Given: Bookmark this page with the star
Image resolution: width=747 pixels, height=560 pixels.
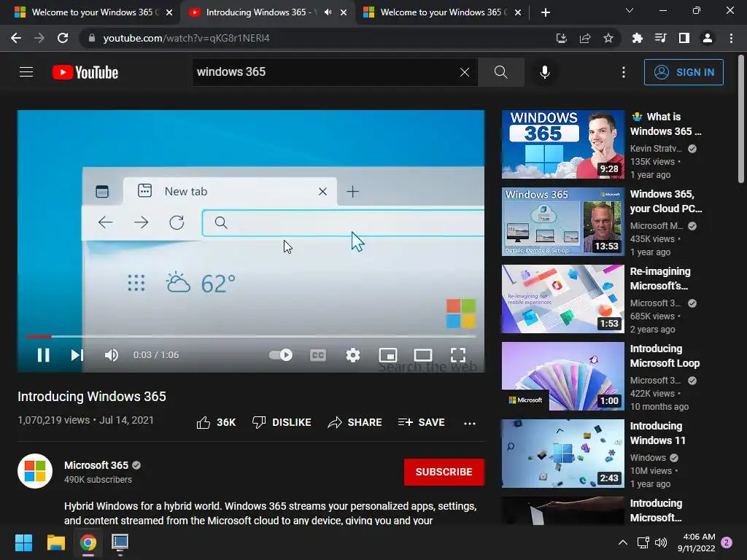Looking at the screenshot, I should pyautogui.click(x=608, y=38).
